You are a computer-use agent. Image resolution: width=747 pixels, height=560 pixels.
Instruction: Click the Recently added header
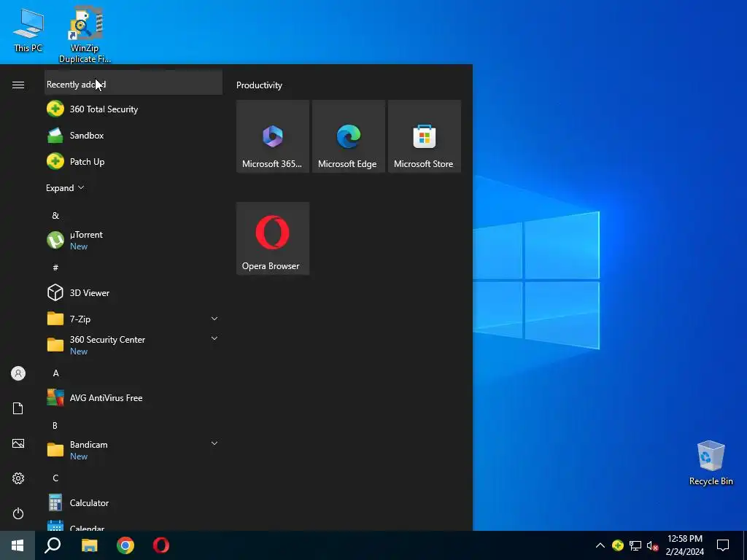tap(133, 84)
